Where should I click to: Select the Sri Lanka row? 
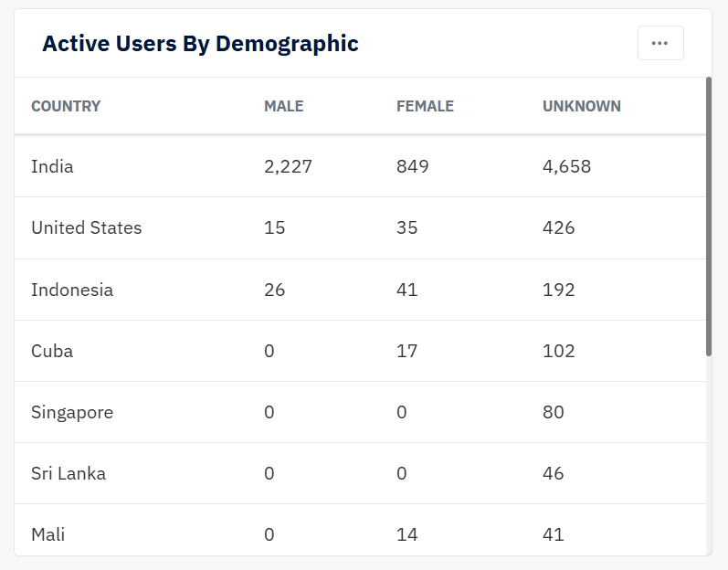coord(69,473)
